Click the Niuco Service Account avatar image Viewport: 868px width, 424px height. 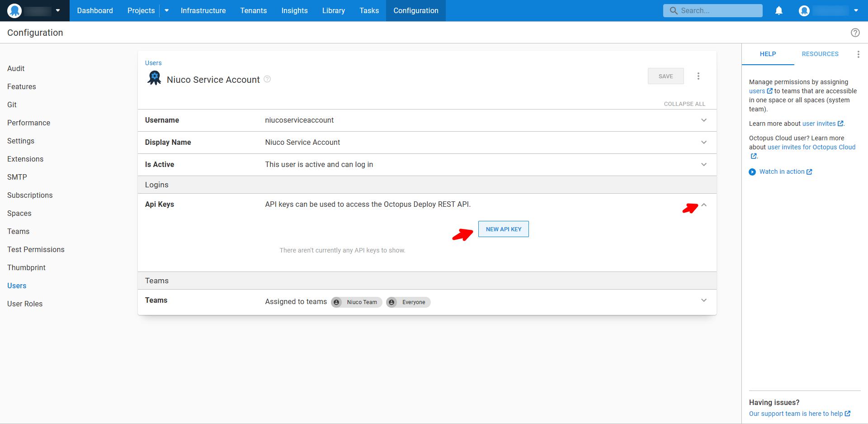(154, 78)
